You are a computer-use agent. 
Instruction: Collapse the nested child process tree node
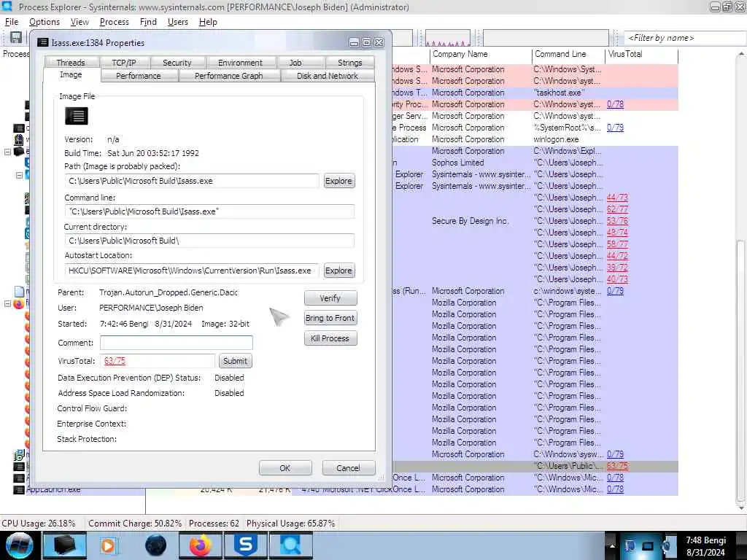tap(19, 175)
